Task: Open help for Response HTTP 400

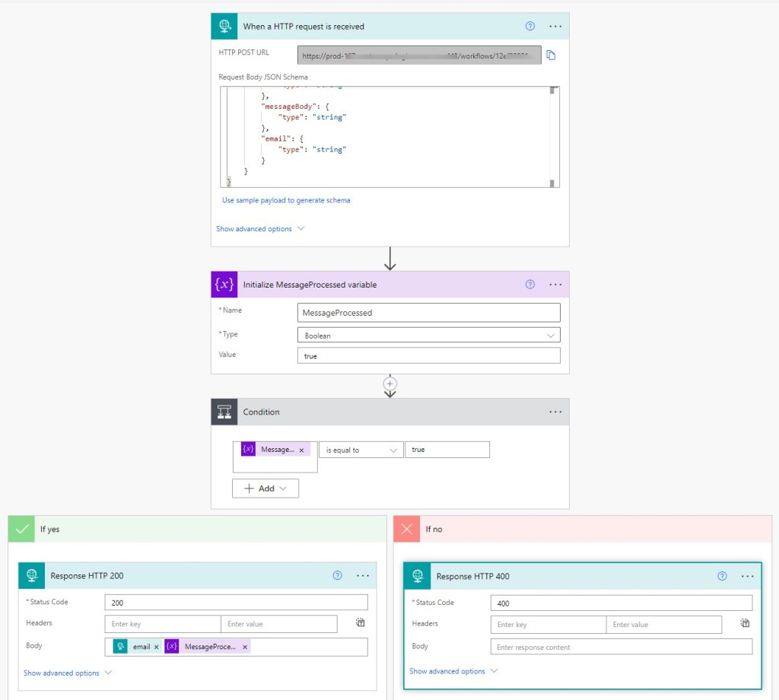Action: coord(723,576)
